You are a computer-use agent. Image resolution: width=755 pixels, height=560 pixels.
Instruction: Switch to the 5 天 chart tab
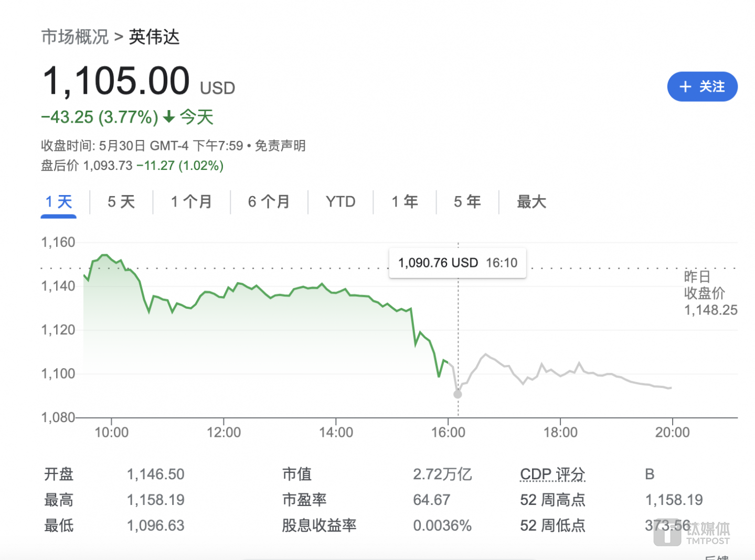(x=121, y=202)
